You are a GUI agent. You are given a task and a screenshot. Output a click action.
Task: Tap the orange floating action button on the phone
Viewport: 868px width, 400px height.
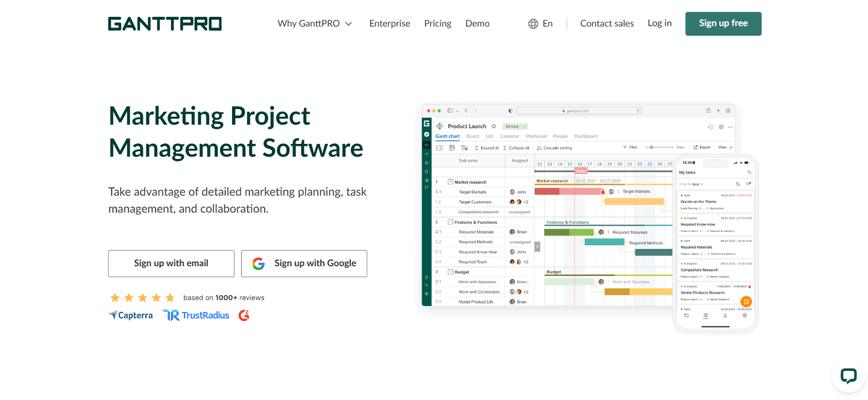(745, 302)
